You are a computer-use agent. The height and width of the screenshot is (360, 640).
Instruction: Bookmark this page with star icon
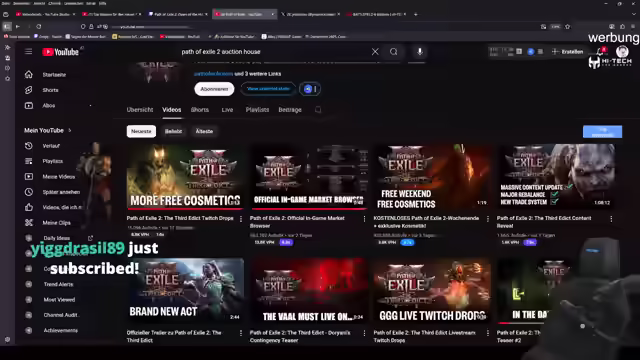567,27
